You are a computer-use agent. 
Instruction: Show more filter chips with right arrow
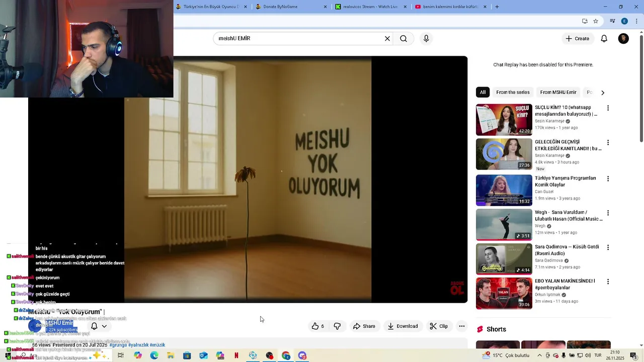pos(602,93)
